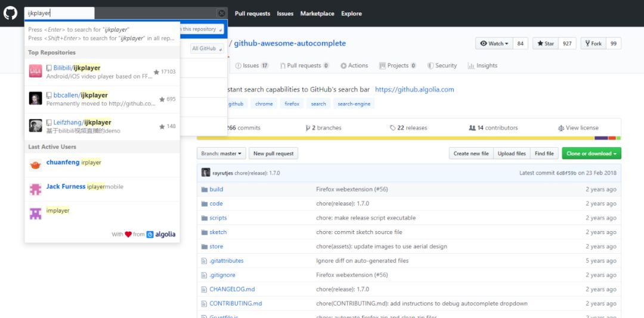Image resolution: width=644 pixels, height=318 pixels.
Task: Open the github.algolia.com link
Action: pyautogui.click(x=414, y=89)
